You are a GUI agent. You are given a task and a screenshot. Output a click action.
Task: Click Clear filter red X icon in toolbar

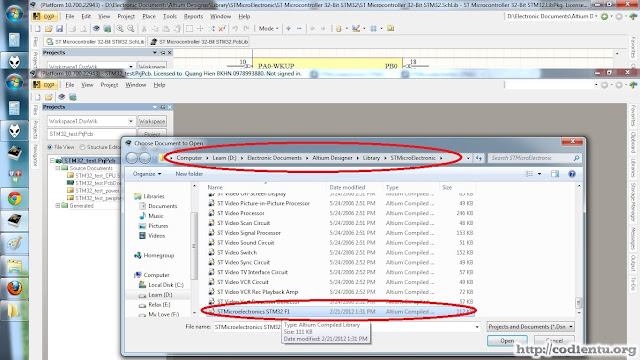click(222, 29)
